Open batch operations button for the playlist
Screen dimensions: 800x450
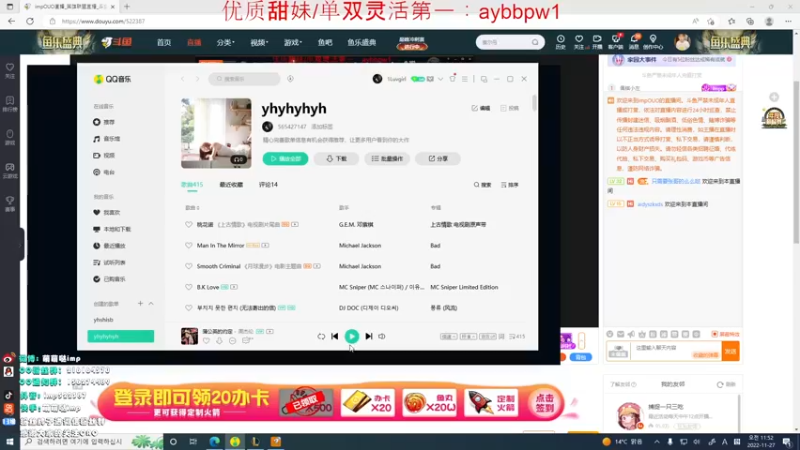(x=387, y=159)
